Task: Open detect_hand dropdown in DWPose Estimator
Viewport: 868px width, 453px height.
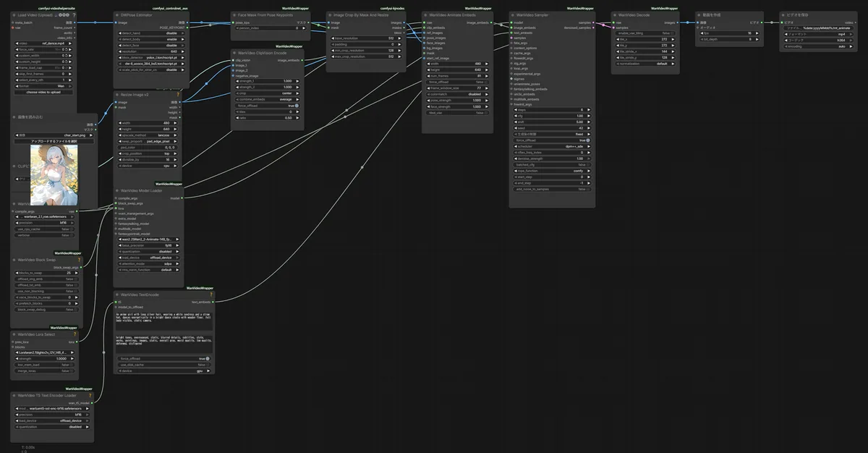Action: pos(150,33)
